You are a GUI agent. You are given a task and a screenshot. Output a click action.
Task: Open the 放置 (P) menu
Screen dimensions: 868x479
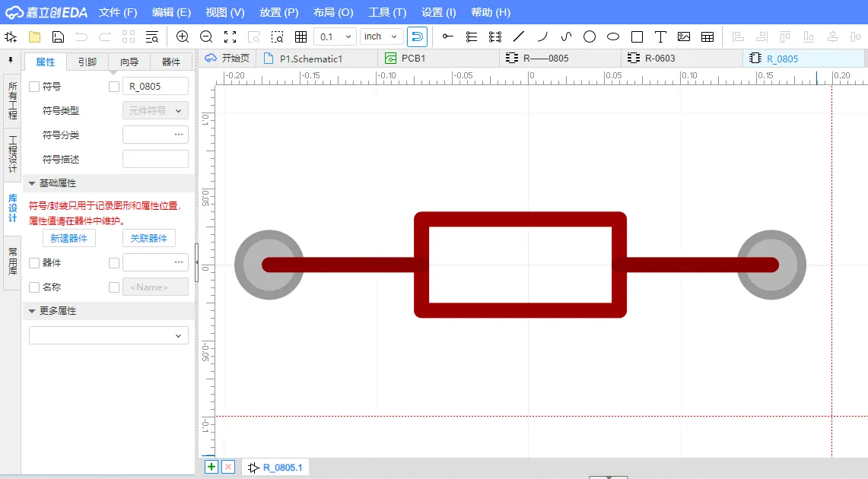click(x=278, y=12)
